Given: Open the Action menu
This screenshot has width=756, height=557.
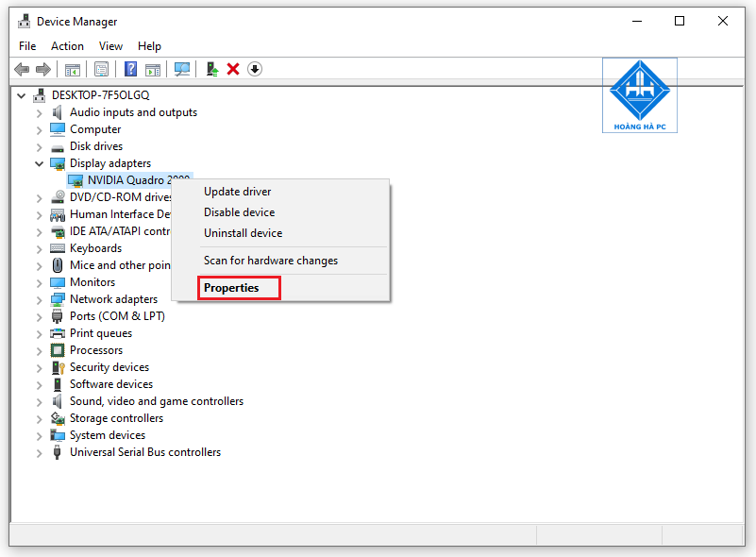Looking at the screenshot, I should (x=67, y=45).
